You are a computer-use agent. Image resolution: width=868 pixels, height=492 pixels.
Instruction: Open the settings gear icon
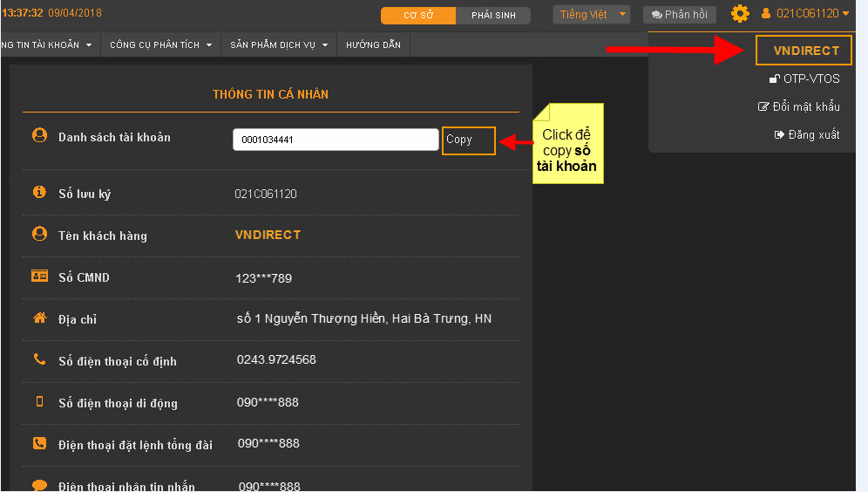740,13
